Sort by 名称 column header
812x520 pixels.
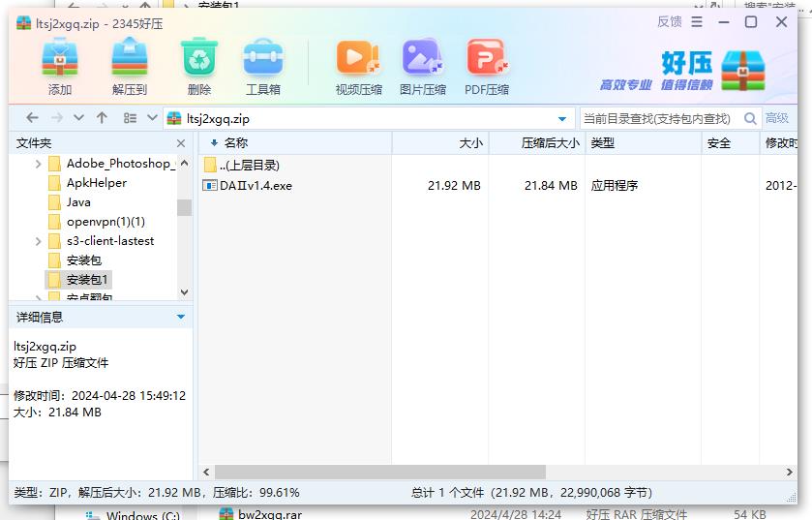[x=294, y=143]
